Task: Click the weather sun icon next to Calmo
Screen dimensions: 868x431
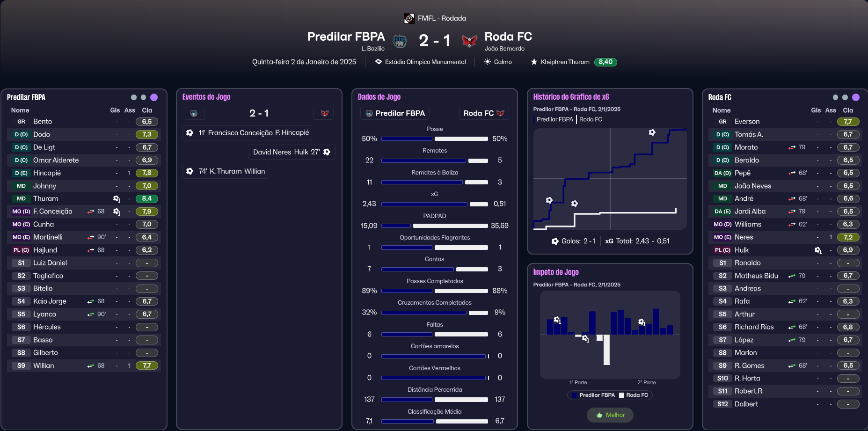Action: pyautogui.click(x=488, y=62)
